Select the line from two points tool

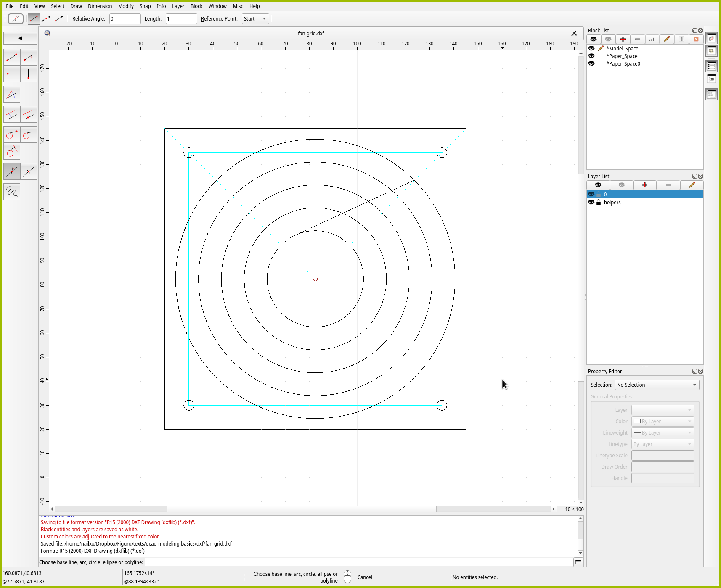click(12, 57)
